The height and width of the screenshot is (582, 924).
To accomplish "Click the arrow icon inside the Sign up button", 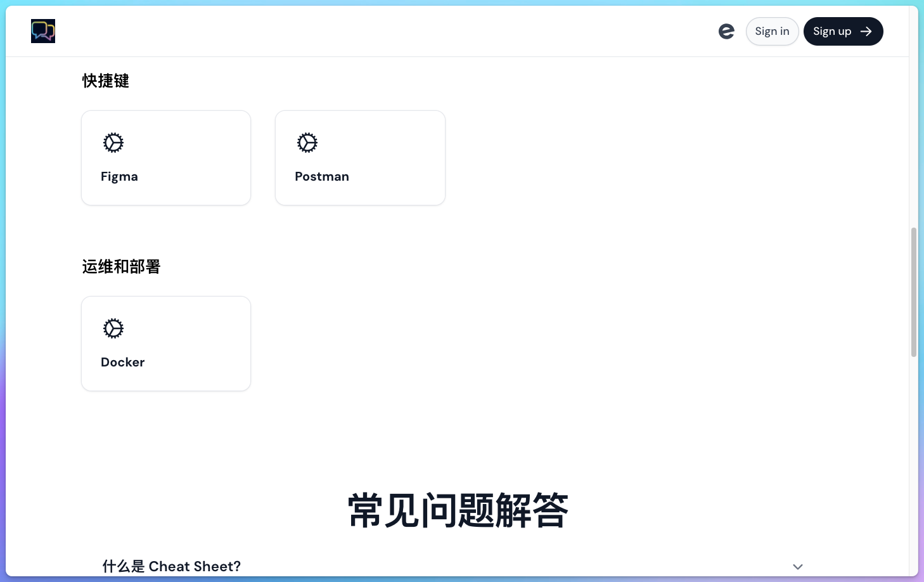I will coord(866,31).
